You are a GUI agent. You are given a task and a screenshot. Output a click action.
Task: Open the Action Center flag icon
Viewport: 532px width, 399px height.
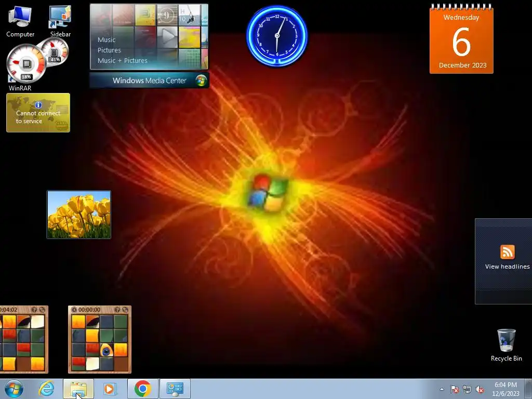(454, 390)
